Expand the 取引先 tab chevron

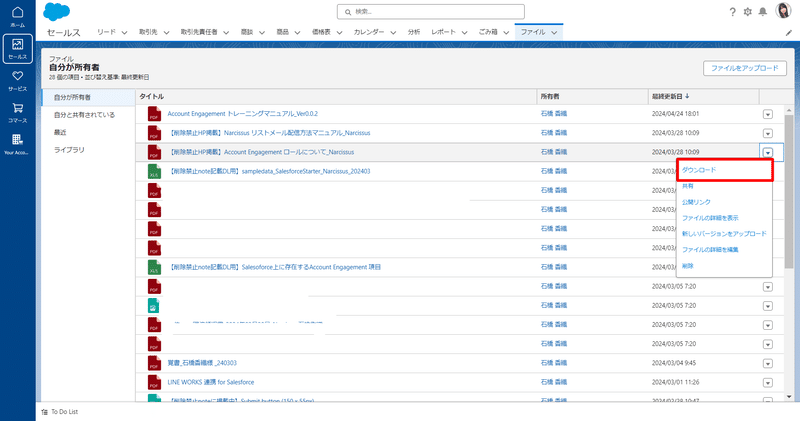166,32
